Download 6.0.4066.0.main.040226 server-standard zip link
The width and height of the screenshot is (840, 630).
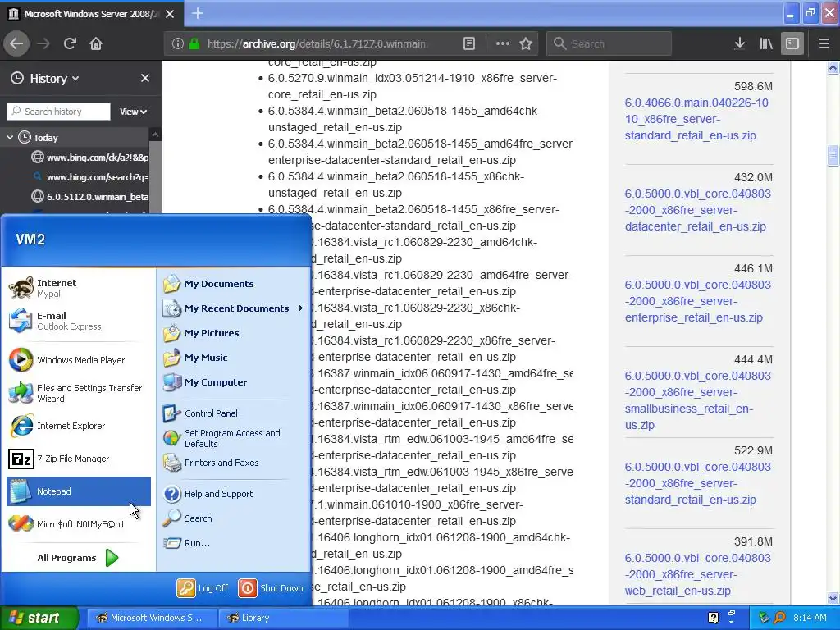(696, 119)
